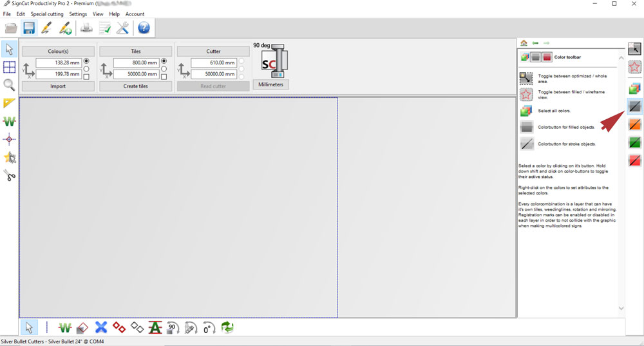Rotate 90 degrees using bottom toolbar icon
644x346 pixels.
pyautogui.click(x=173, y=328)
